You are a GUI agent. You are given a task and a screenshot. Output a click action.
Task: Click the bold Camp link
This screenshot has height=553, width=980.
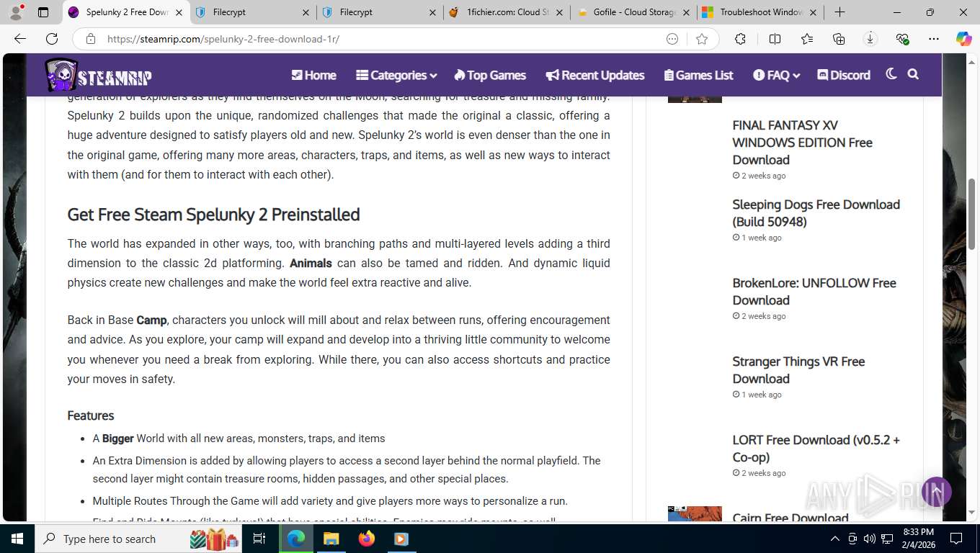pyautogui.click(x=151, y=320)
